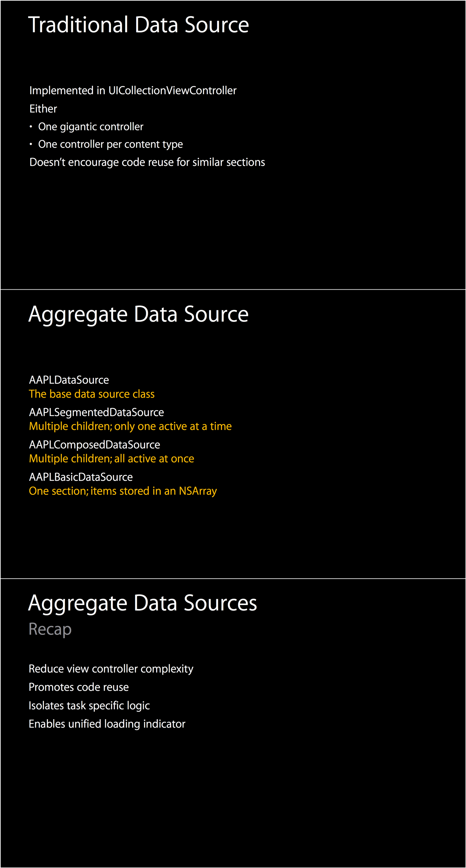Click "Multiple children; all active at once" text
466x868 pixels.
pyautogui.click(x=111, y=459)
